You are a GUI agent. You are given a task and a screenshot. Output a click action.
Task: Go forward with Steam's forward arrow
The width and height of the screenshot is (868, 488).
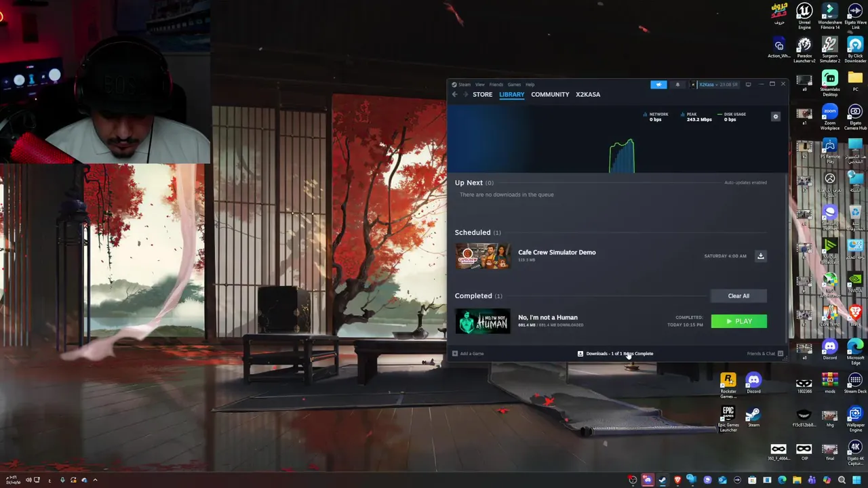[465, 94]
